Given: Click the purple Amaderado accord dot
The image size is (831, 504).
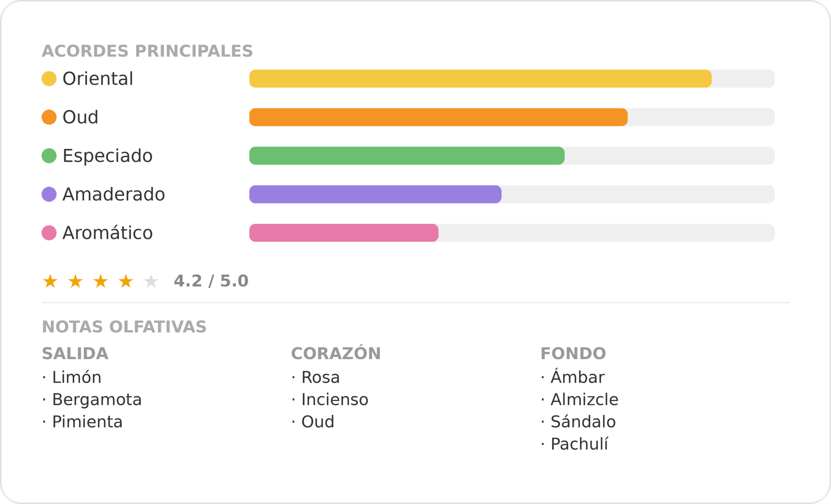Looking at the screenshot, I should [49, 194].
